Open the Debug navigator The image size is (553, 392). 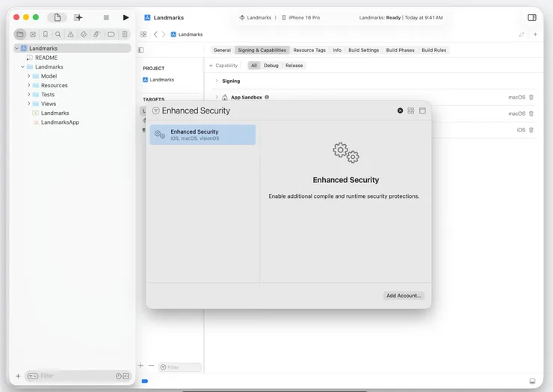tap(96, 34)
